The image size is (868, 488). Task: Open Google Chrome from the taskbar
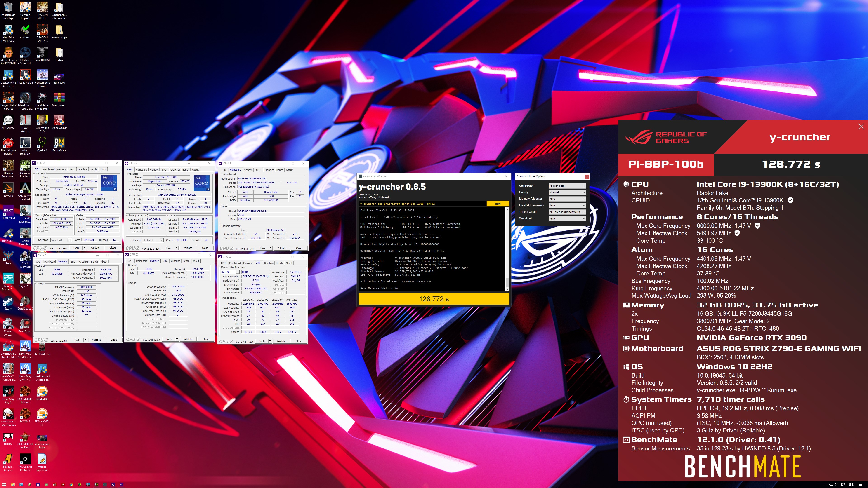pyautogui.click(x=71, y=485)
